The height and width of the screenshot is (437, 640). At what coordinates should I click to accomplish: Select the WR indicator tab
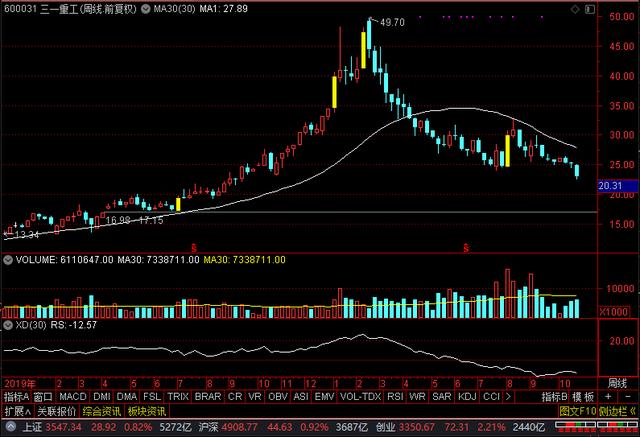click(417, 397)
